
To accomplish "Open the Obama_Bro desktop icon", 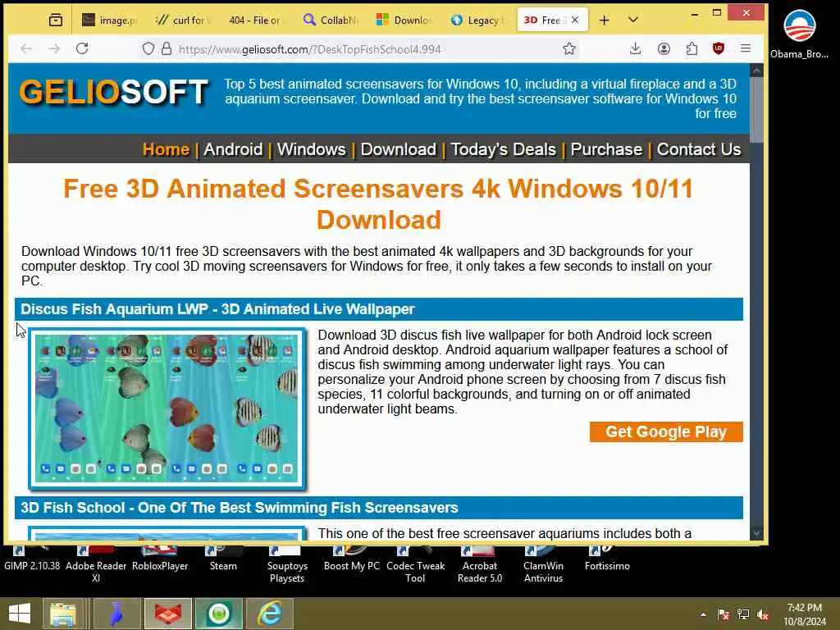I will coord(799,33).
